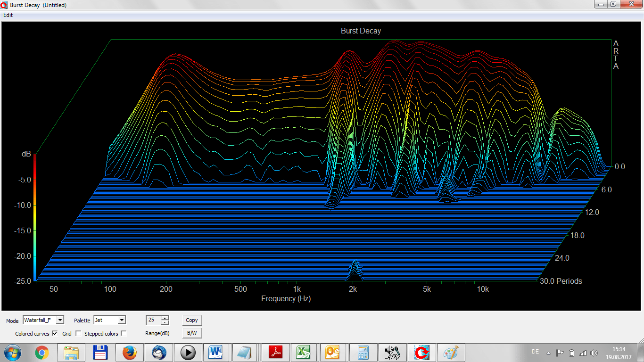The width and height of the screenshot is (644, 362).
Task: Open Firefox from the taskbar
Action: (129, 353)
